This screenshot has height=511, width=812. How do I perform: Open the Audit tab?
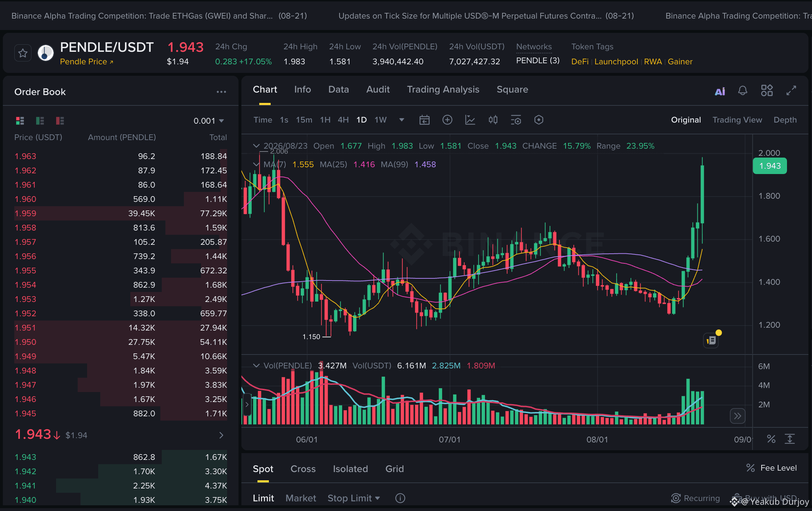tap(378, 89)
